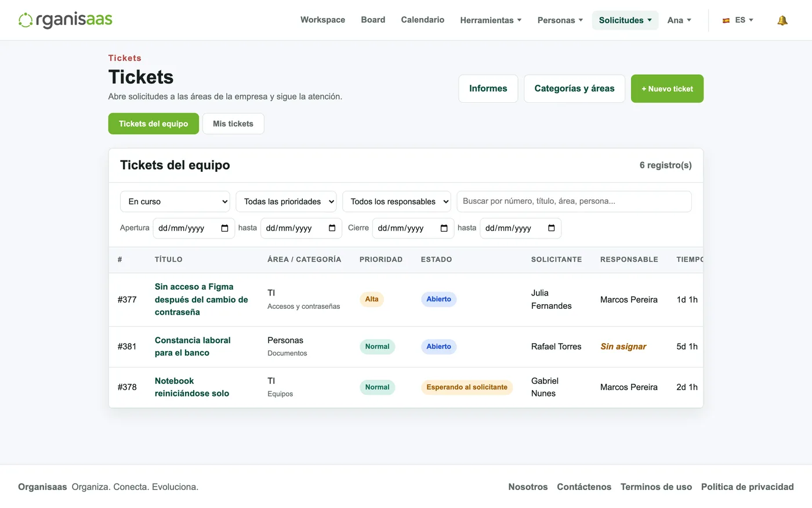The image size is (812, 508).
Task: Expand the Personas menu
Action: [560, 20]
